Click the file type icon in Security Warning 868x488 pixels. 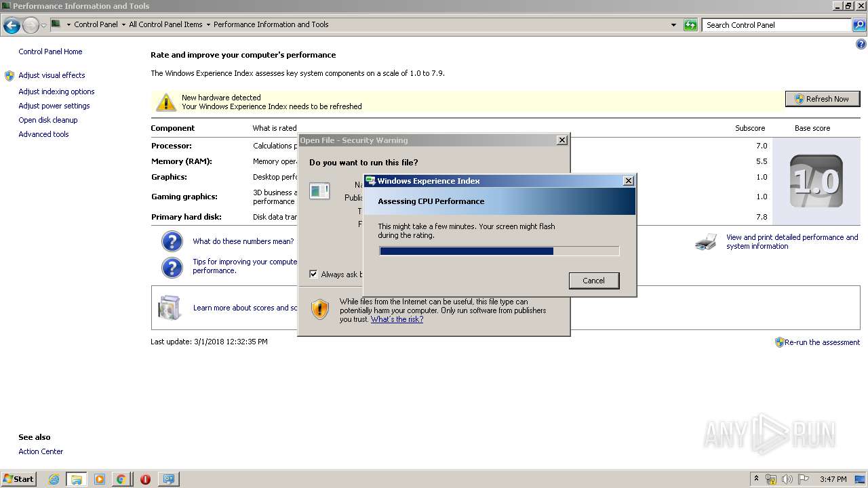[319, 191]
